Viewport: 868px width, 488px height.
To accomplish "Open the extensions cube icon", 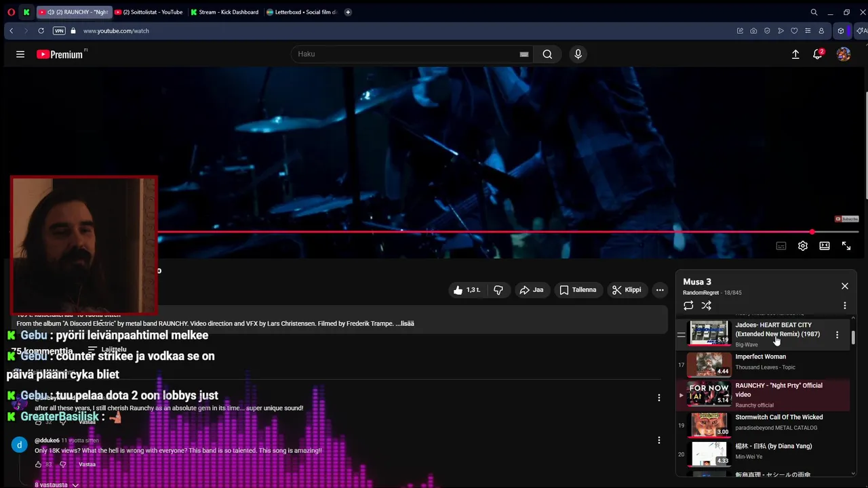I will [x=841, y=30].
